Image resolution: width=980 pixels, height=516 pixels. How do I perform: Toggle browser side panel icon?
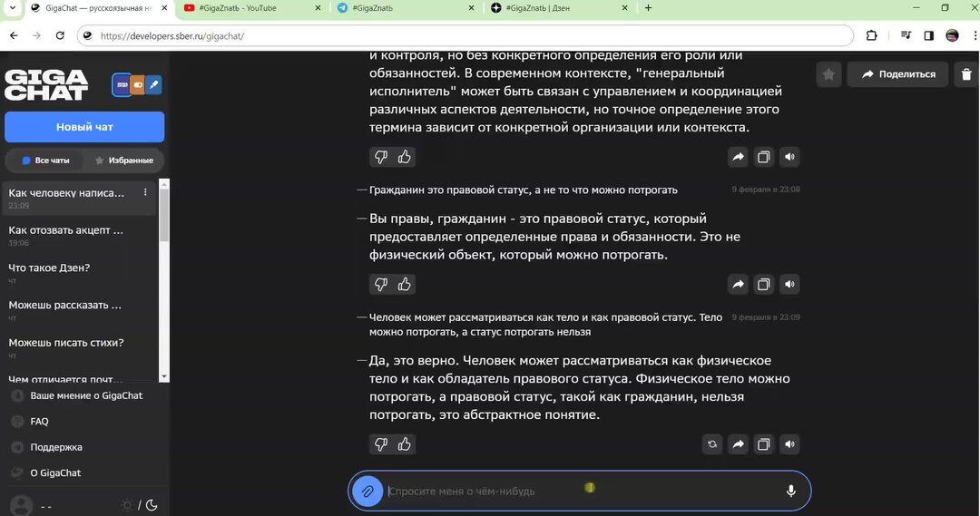(x=929, y=35)
